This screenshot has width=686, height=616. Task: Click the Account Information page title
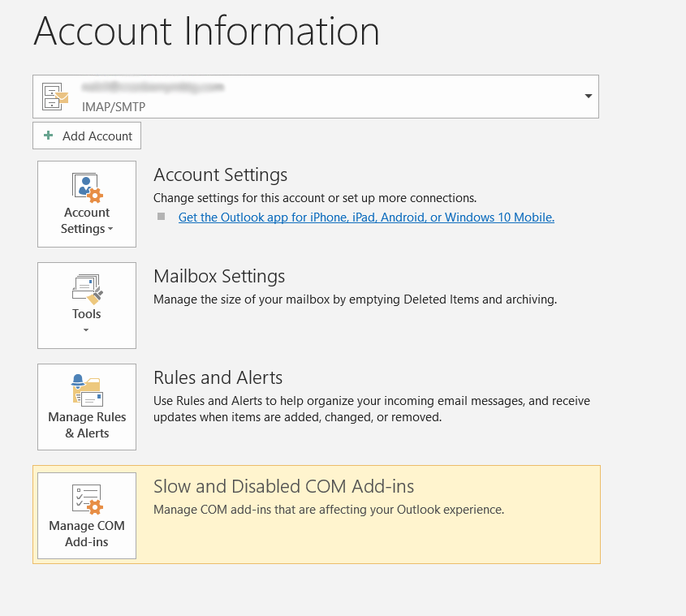pos(206,31)
